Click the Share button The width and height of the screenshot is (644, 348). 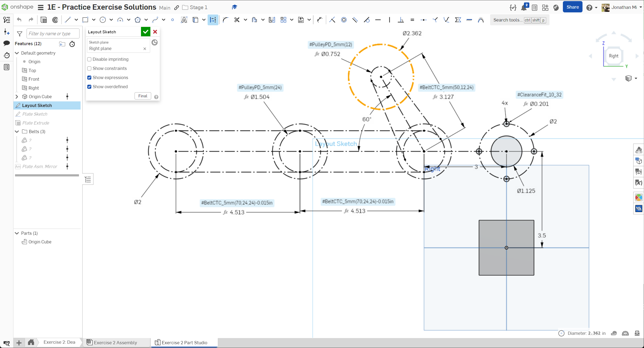coord(572,7)
